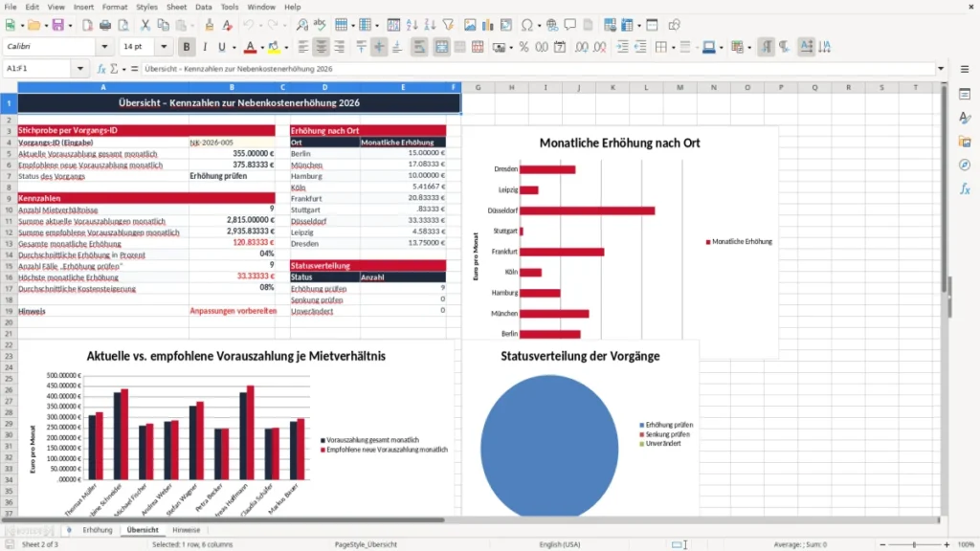Open the Data menu
This screenshot has height=551, width=980.
(x=203, y=7)
